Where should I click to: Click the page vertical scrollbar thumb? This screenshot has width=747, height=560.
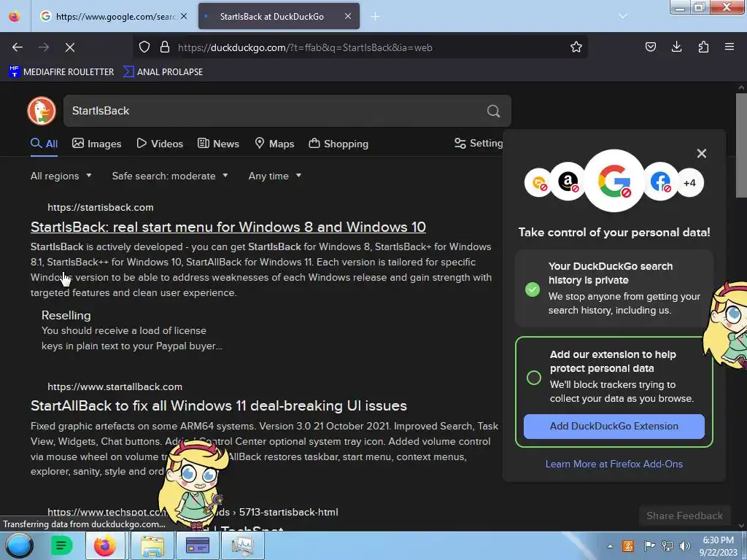point(741,145)
